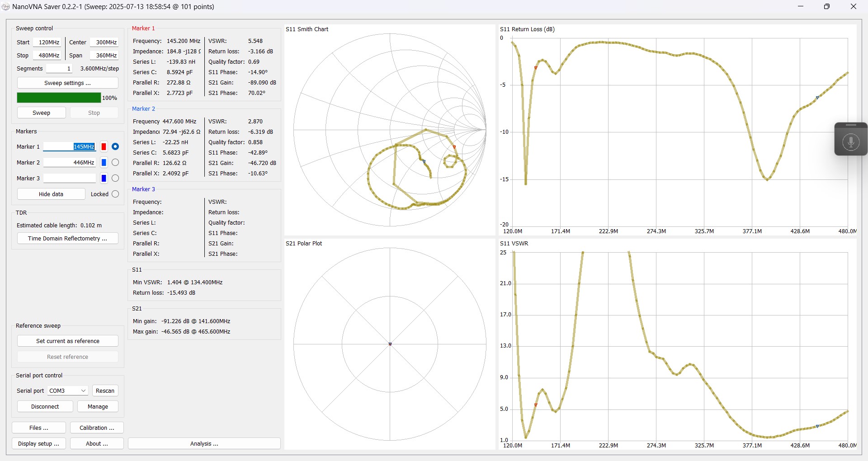Click the microphone overlay icon
The image size is (868, 461).
click(851, 141)
